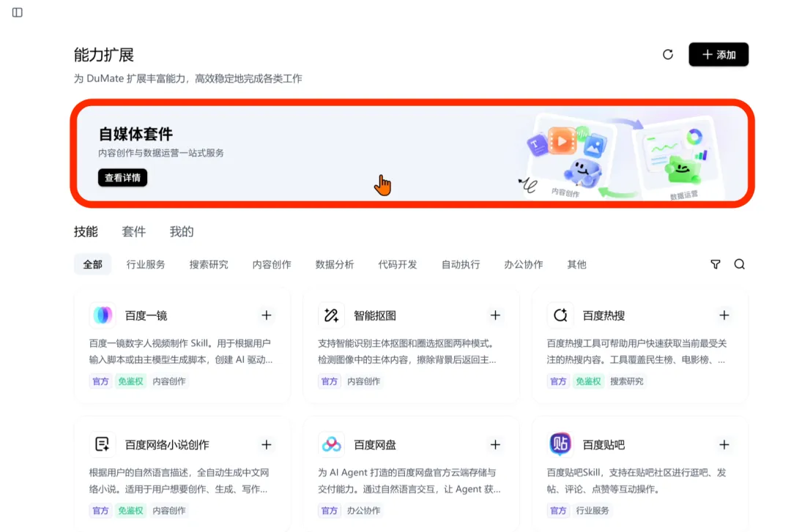Refresh the capability extension list

click(667, 54)
